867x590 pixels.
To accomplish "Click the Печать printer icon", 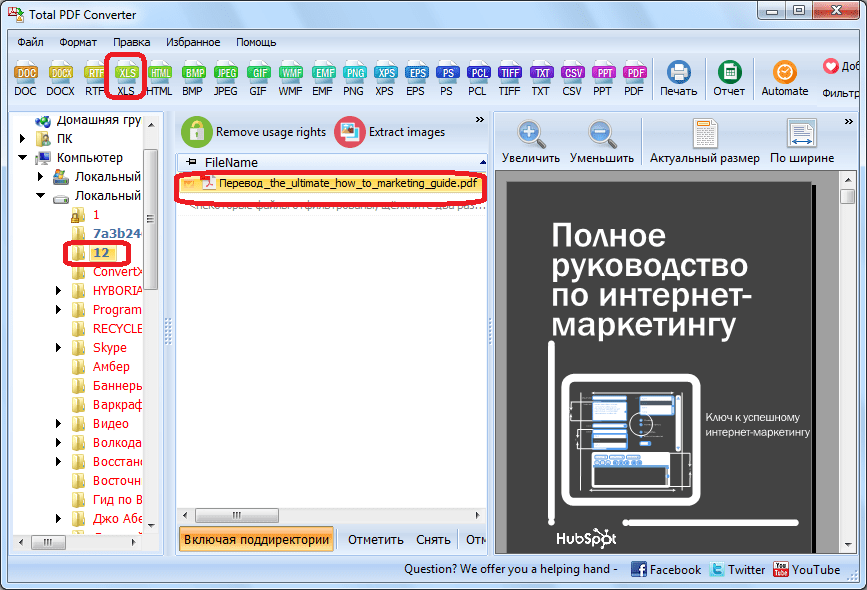I will click(x=679, y=74).
